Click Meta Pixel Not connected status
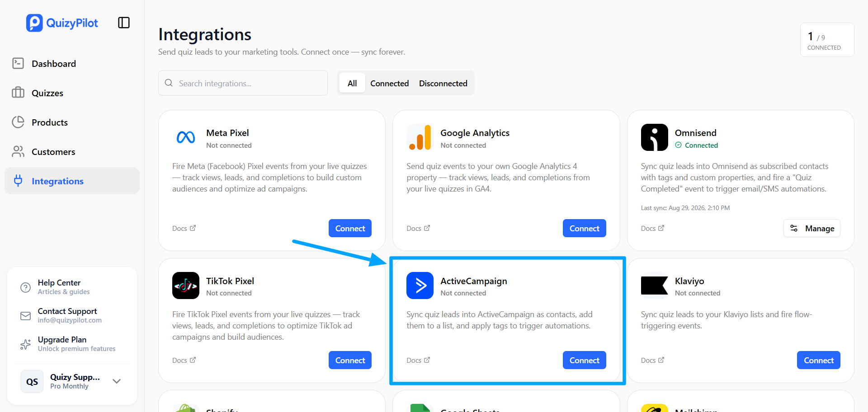Viewport: 868px width, 412px height. (229, 145)
